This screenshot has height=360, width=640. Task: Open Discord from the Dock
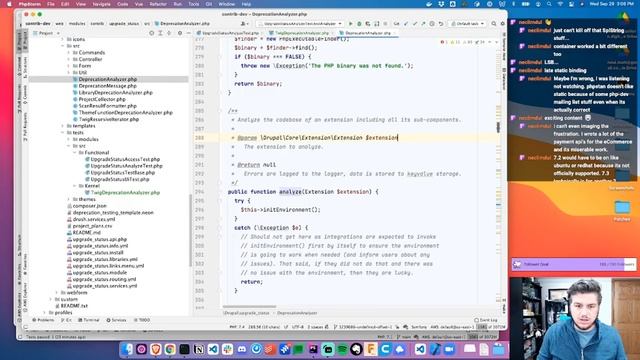click(x=242, y=349)
